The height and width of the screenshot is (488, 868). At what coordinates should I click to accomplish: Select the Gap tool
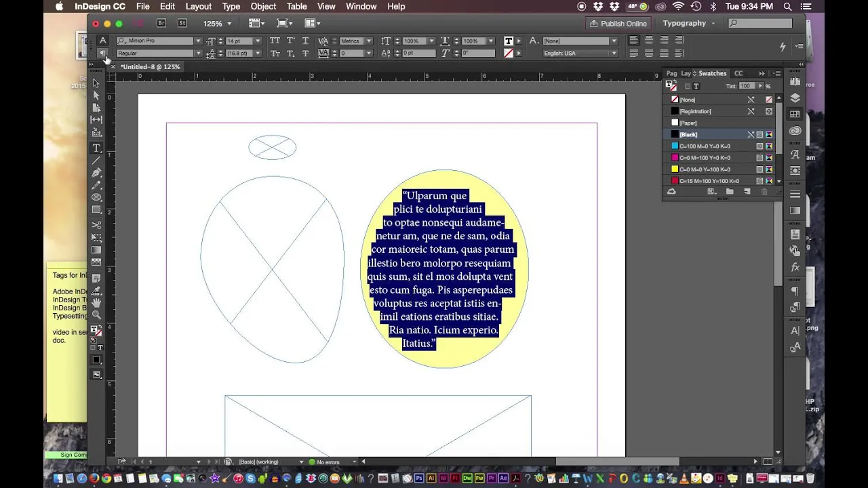point(96,120)
